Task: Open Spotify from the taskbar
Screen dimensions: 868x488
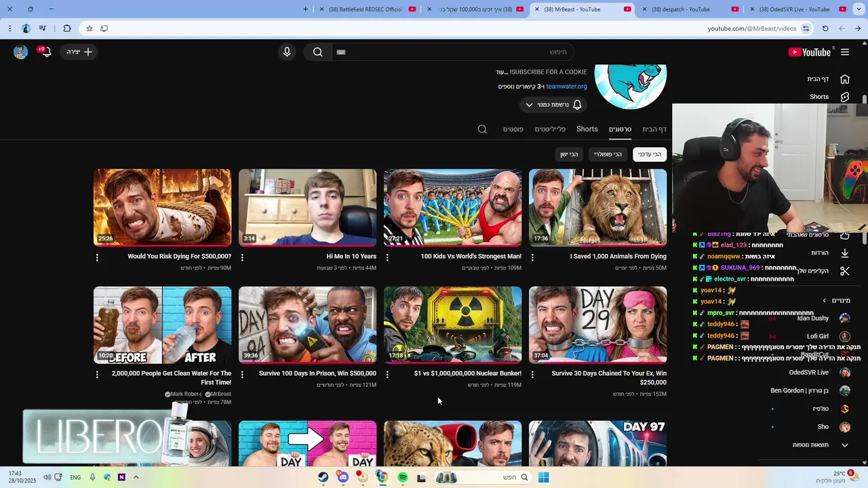Action: pyautogui.click(x=402, y=477)
